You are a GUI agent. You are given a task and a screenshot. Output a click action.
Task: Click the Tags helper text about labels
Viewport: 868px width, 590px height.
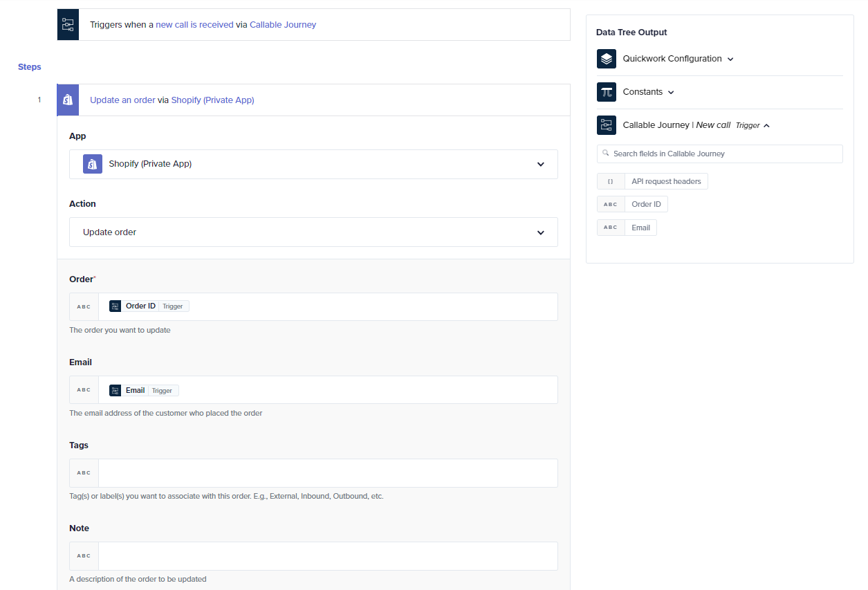click(226, 496)
